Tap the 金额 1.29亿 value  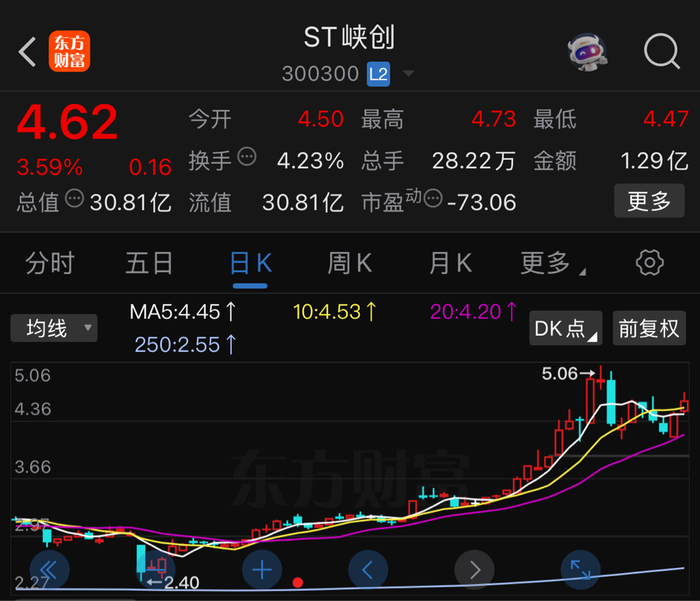click(x=654, y=161)
